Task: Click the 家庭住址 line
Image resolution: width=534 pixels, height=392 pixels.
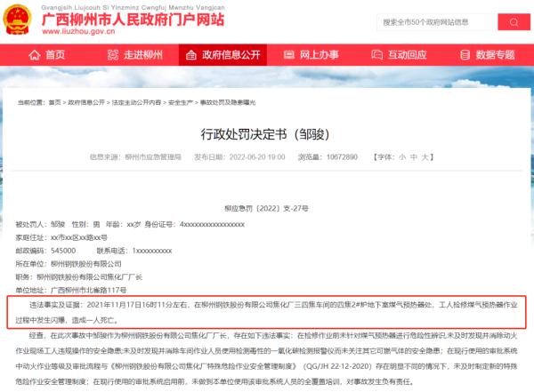Action: point(61,237)
